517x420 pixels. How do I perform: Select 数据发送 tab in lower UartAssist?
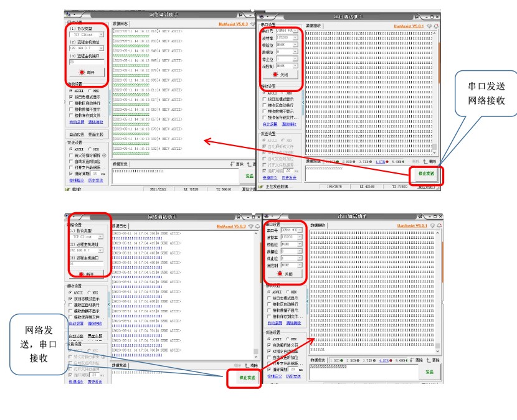[x=318, y=360]
